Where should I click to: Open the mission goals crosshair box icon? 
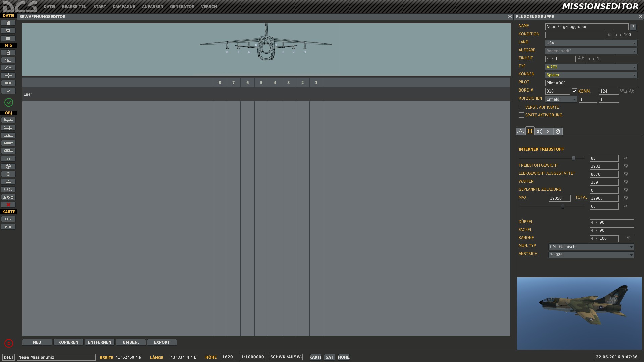coord(8,75)
